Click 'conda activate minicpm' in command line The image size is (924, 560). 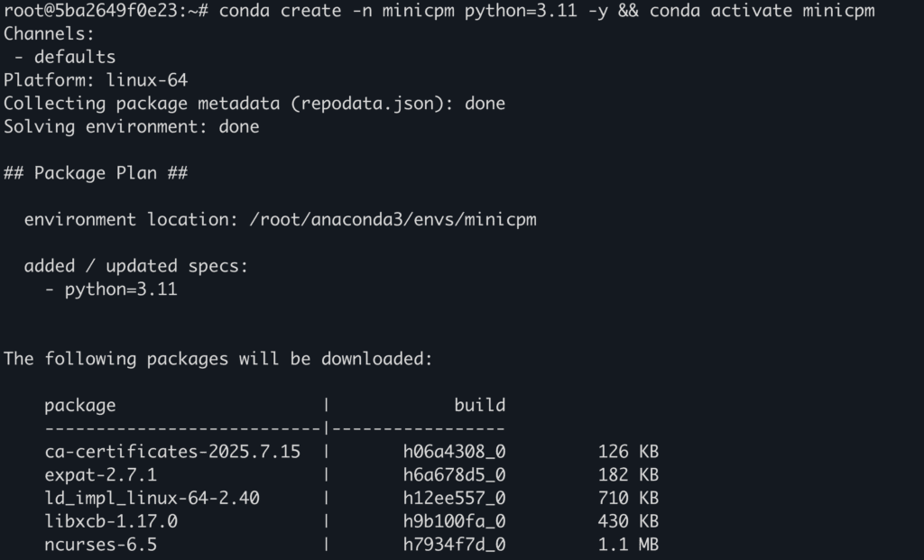(762, 11)
